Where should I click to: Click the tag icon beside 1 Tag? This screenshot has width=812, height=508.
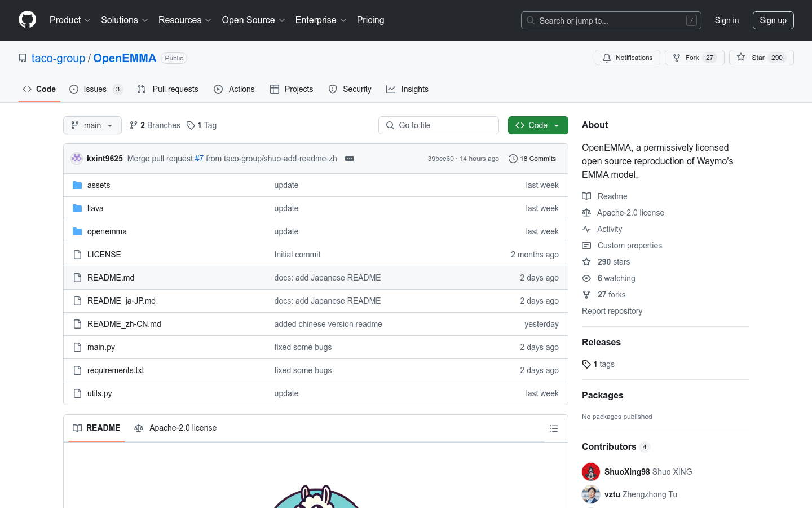point(191,125)
